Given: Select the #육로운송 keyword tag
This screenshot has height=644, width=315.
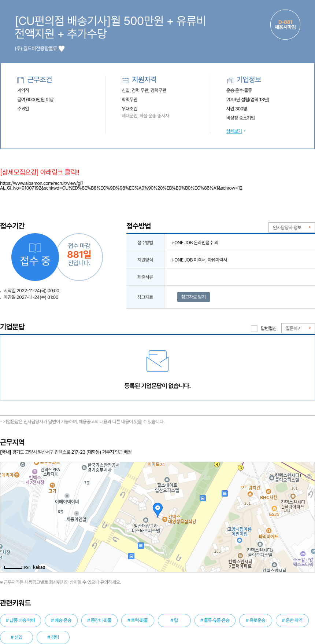Looking at the screenshot, I should tap(256, 620).
